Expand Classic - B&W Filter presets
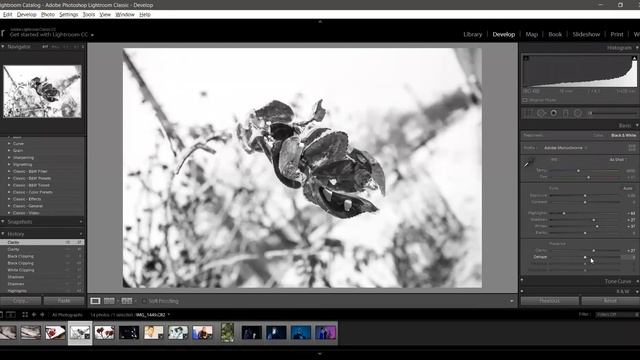 coord(9,171)
